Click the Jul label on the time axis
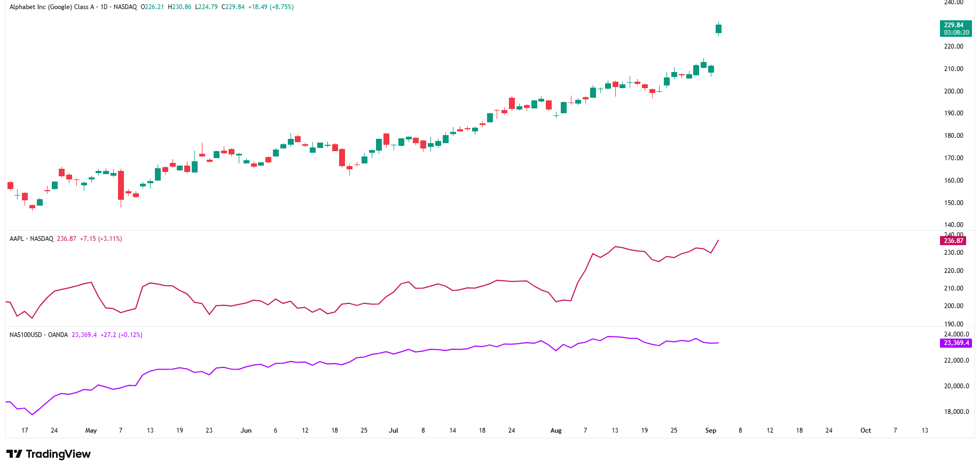 [x=394, y=430]
